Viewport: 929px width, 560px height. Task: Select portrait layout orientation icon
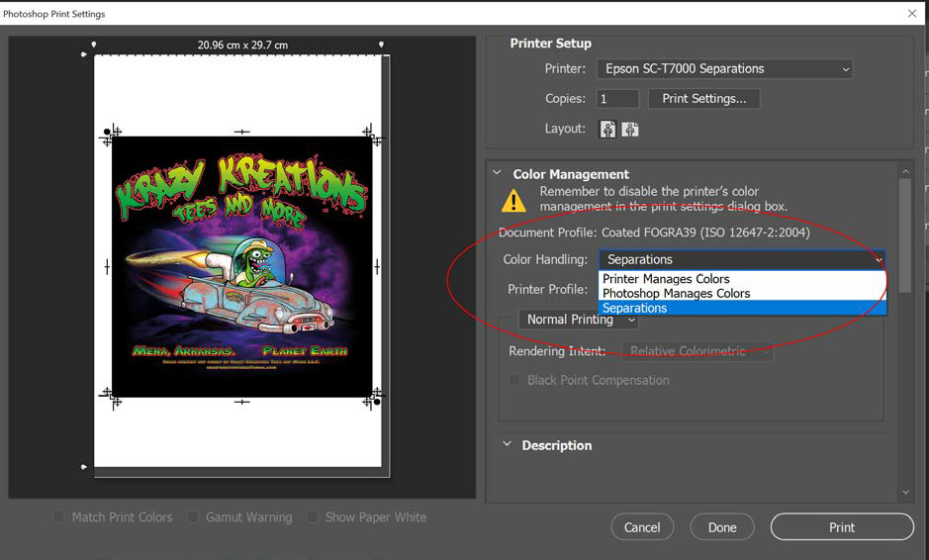[x=607, y=130]
